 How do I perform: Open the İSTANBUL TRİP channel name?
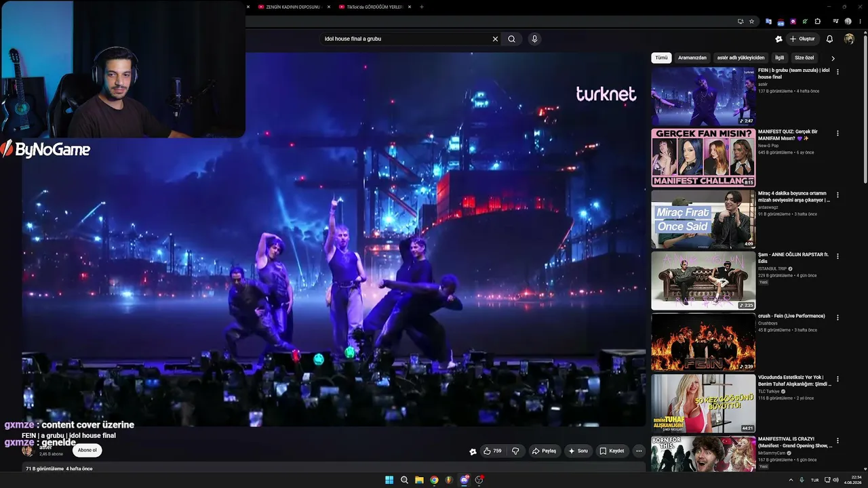[772, 269]
